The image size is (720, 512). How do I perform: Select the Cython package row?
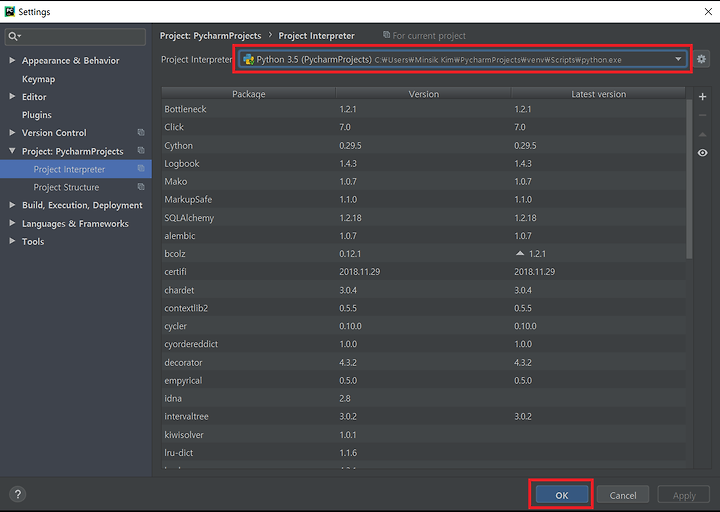[423, 145]
